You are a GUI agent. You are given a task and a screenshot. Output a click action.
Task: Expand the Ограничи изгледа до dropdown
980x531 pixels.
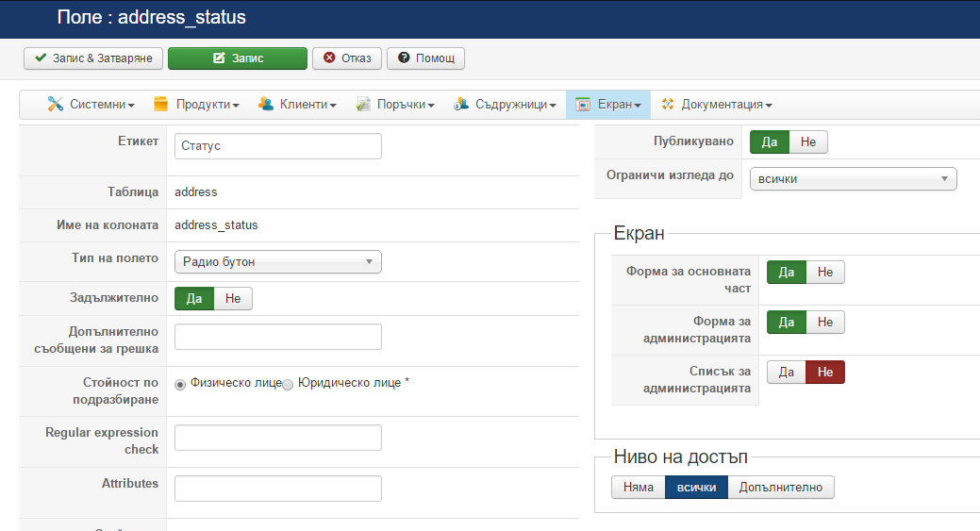(x=853, y=179)
